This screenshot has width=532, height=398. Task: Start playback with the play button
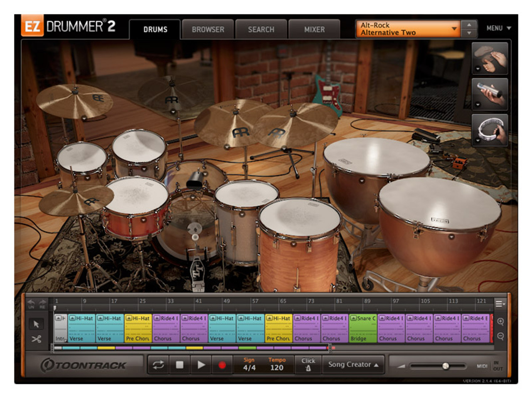[201, 365]
